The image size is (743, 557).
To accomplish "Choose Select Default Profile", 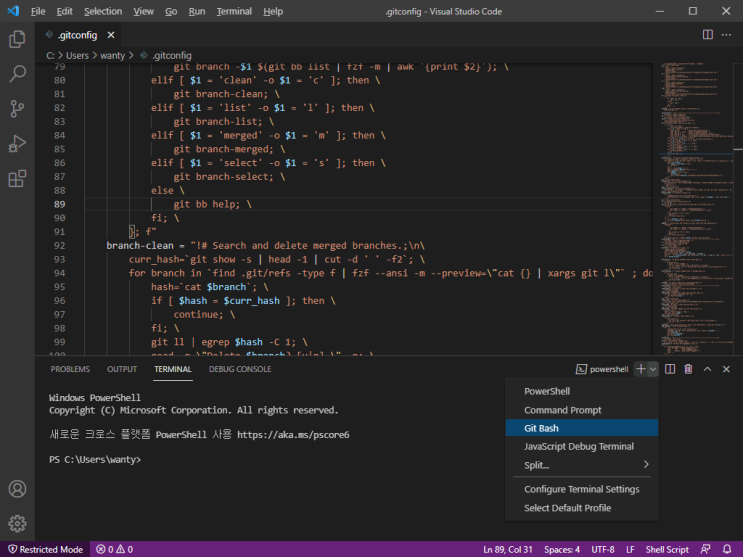I will (582, 508).
